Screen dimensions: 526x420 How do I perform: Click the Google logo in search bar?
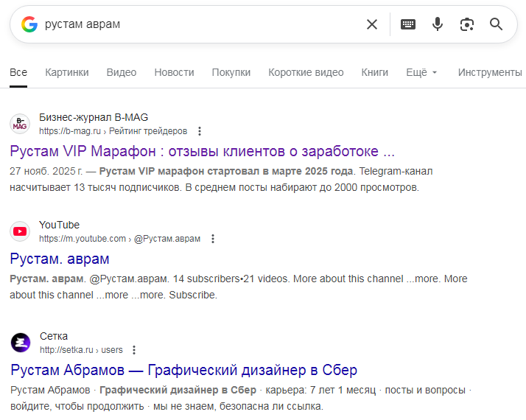(29, 24)
